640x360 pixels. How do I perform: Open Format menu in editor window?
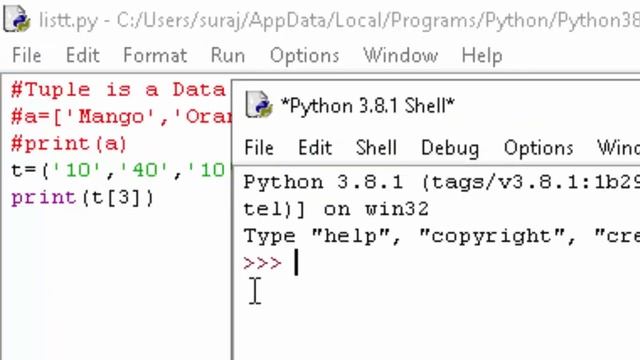155,55
